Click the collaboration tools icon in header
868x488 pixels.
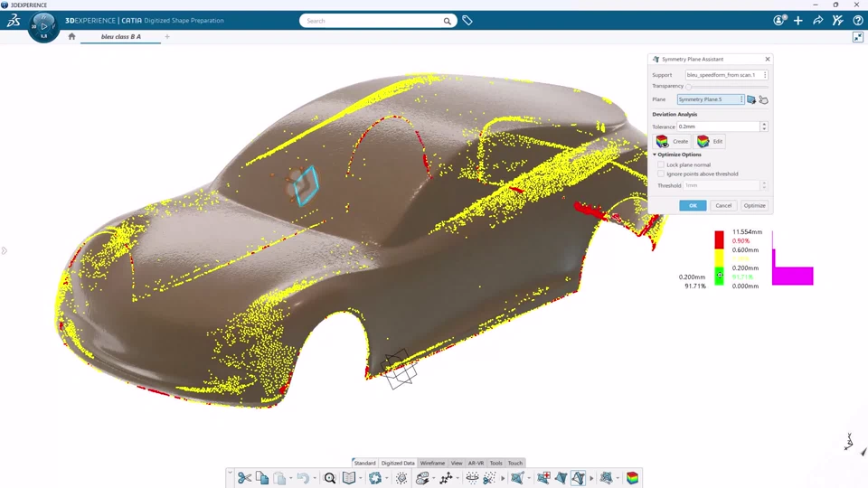coord(837,21)
